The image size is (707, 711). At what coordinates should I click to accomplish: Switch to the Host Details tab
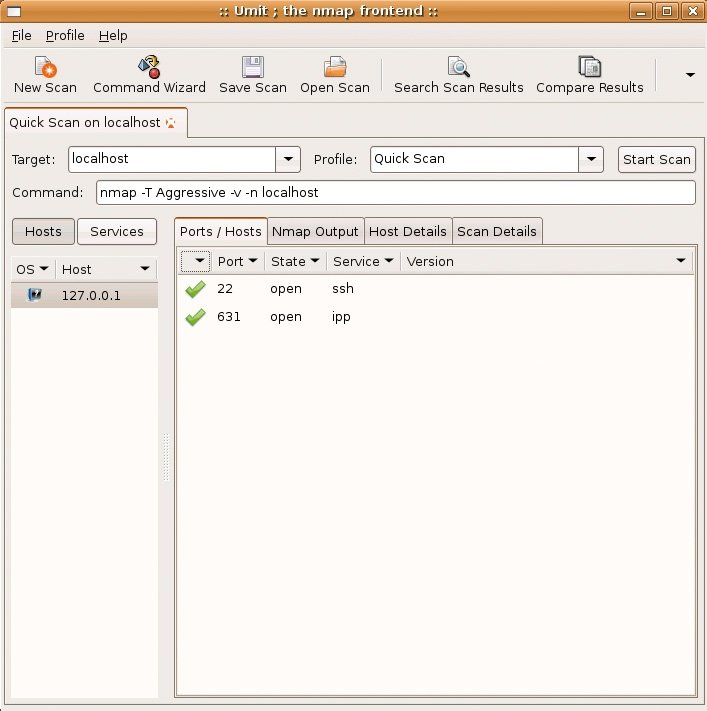pos(408,232)
